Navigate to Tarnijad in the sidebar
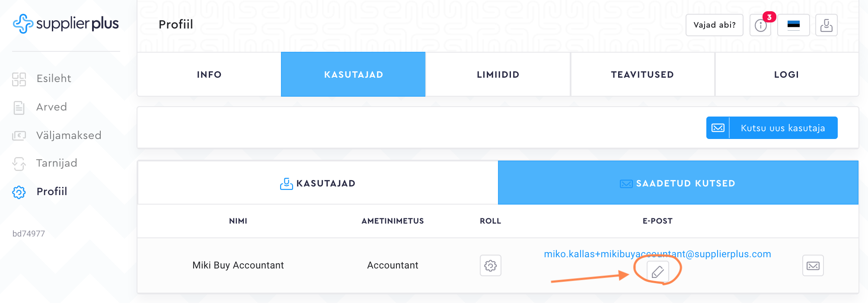The width and height of the screenshot is (868, 303). (x=57, y=163)
